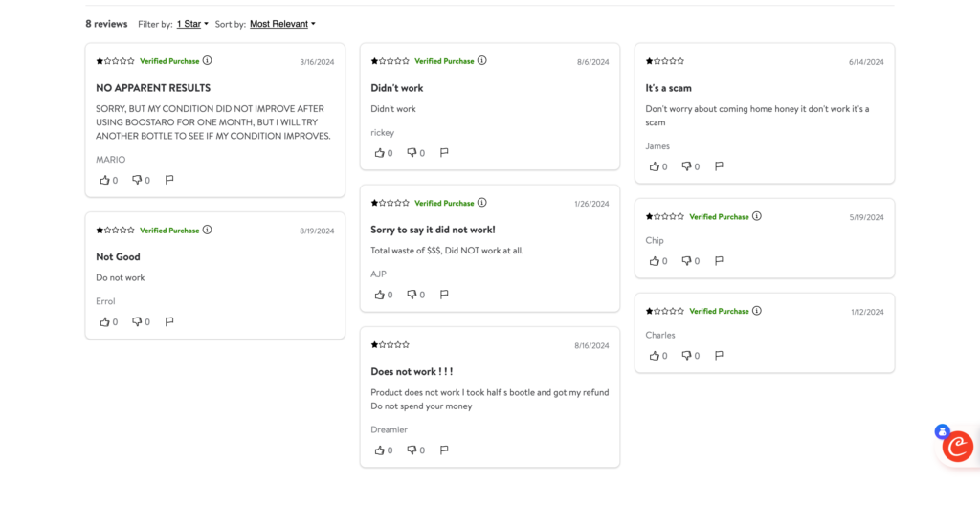
Task: Click Verified Purchase label on AJP's review
Action: pos(444,203)
